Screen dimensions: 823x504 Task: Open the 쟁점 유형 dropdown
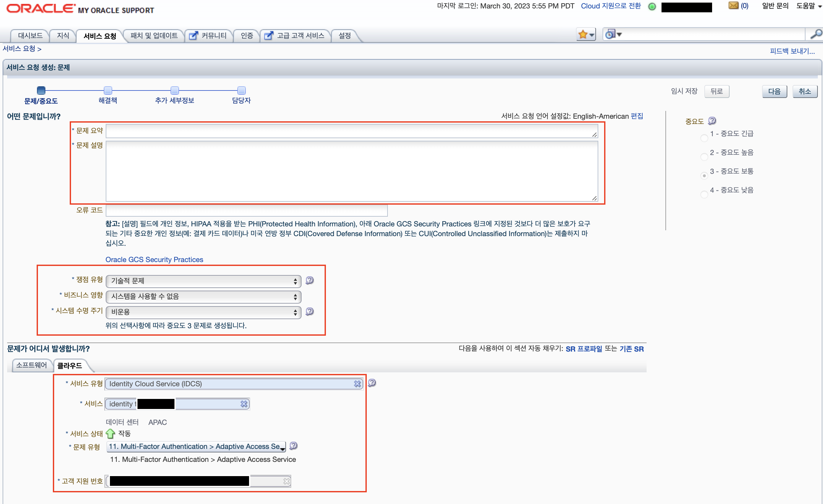coord(203,281)
